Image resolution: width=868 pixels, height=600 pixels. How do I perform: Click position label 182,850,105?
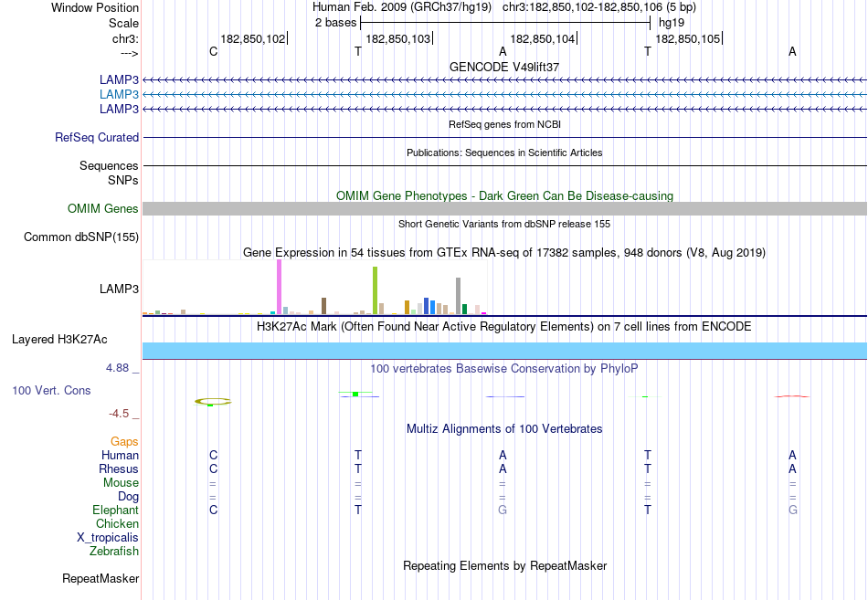(x=687, y=38)
